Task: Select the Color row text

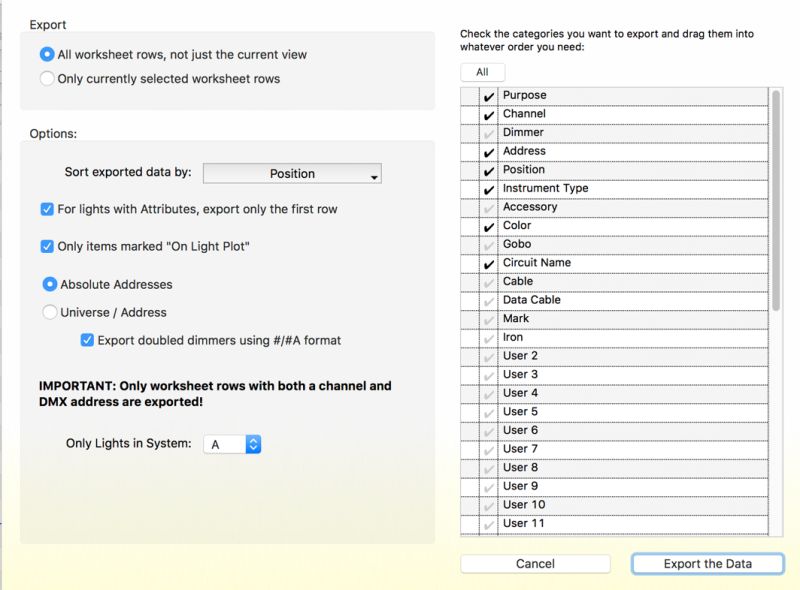Action: tap(517, 225)
